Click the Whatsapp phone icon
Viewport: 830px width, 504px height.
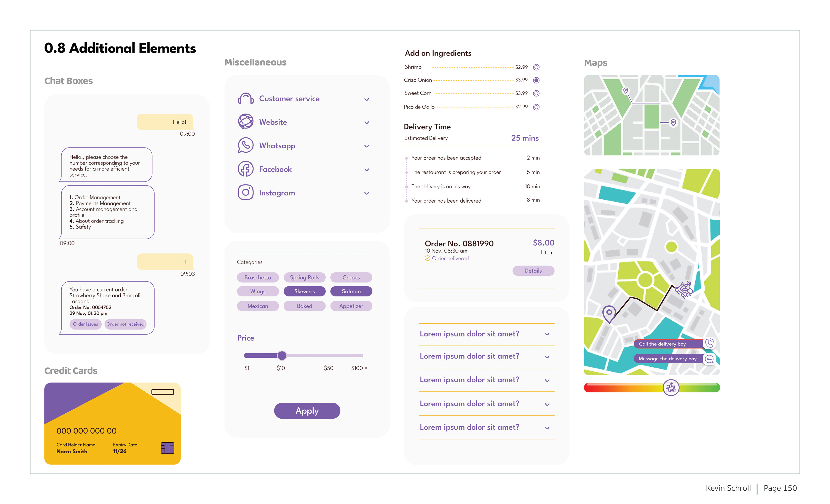coord(246,145)
